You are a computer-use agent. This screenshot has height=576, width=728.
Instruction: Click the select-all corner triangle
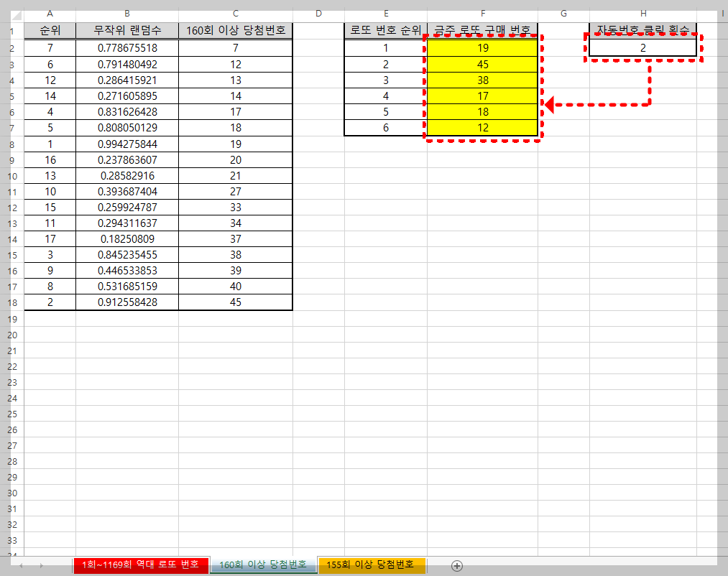17,15
